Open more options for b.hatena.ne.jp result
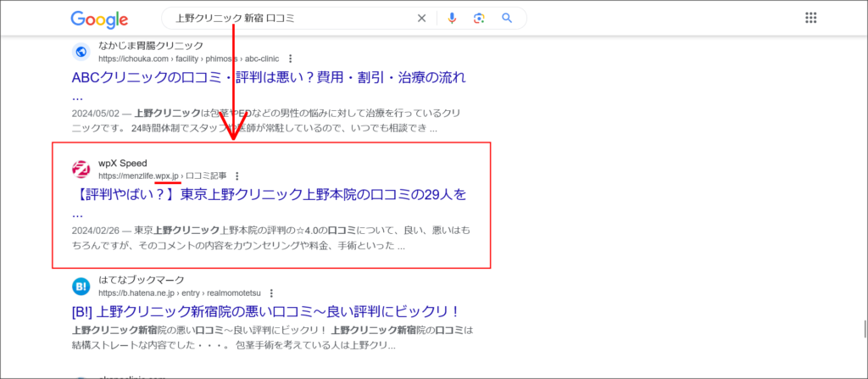Viewport: 868px width, 379px height. 270,293
